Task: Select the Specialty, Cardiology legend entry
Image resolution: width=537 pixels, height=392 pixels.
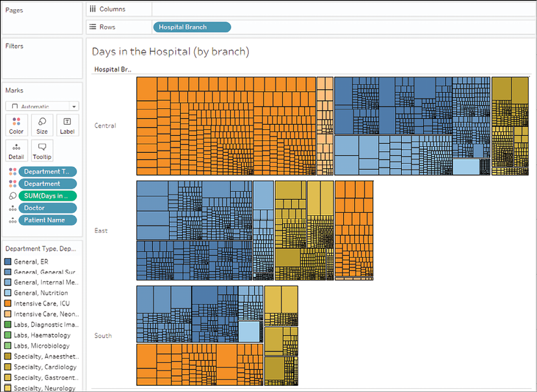Action: tap(41, 367)
